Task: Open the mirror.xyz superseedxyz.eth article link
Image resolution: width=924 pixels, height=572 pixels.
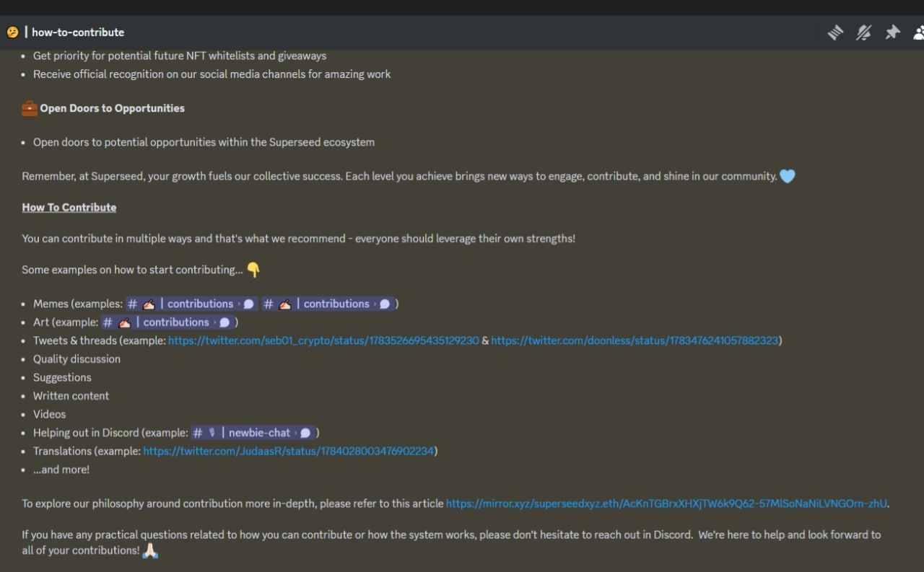Action: coord(666,503)
